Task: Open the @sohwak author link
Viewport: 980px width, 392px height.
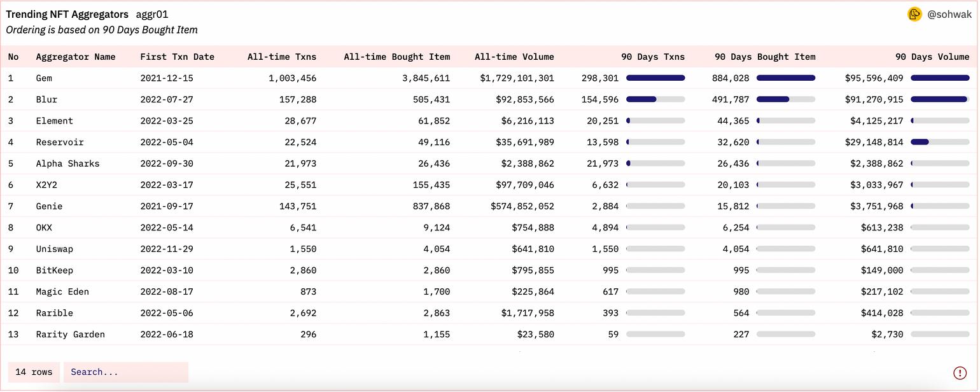Action: (x=949, y=14)
